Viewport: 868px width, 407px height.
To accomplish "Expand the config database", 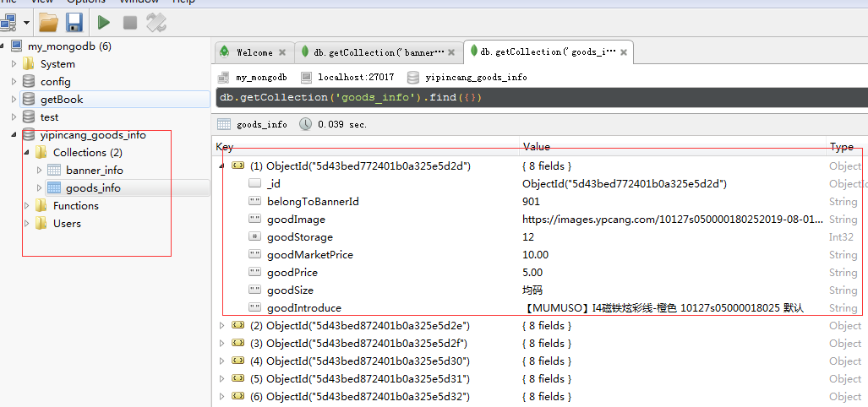I will (14, 82).
